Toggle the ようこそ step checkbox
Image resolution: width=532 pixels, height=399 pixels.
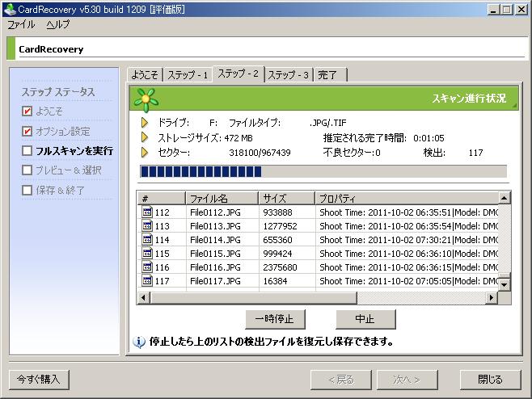tap(27, 111)
